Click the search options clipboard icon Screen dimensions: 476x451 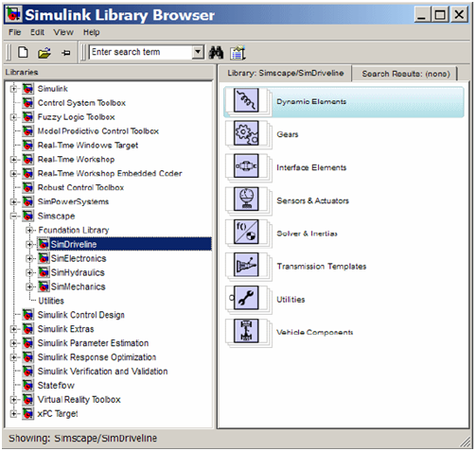[238, 52]
